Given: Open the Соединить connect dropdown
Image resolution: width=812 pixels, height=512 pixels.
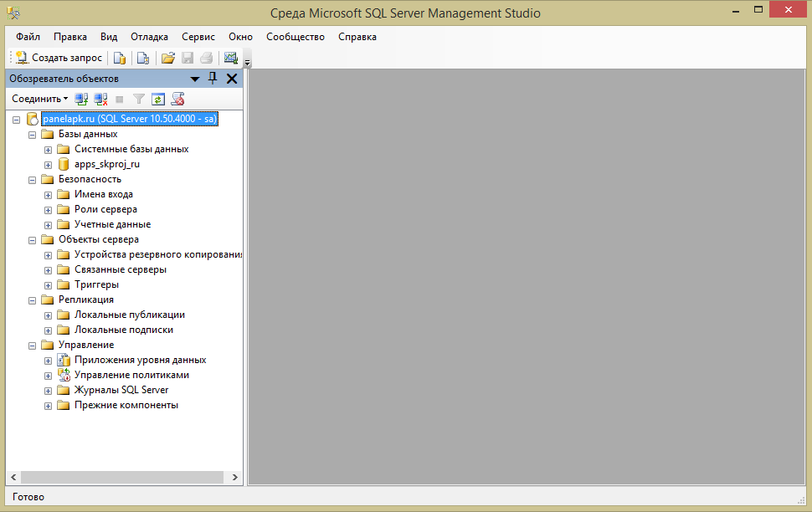Looking at the screenshot, I should [x=40, y=99].
